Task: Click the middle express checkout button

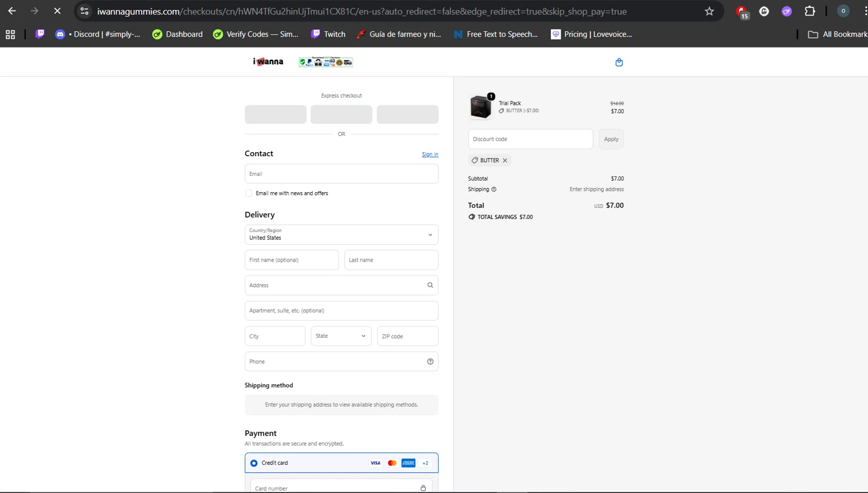Action: tap(341, 115)
